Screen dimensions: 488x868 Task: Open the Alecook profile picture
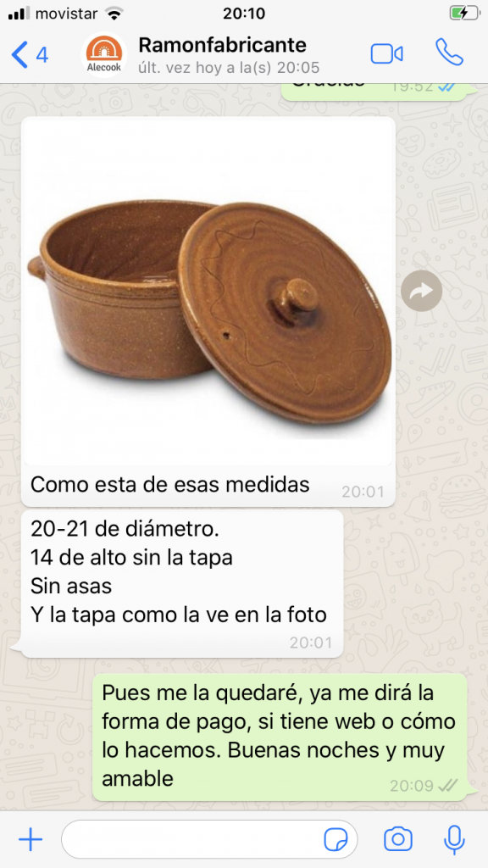pos(104,55)
